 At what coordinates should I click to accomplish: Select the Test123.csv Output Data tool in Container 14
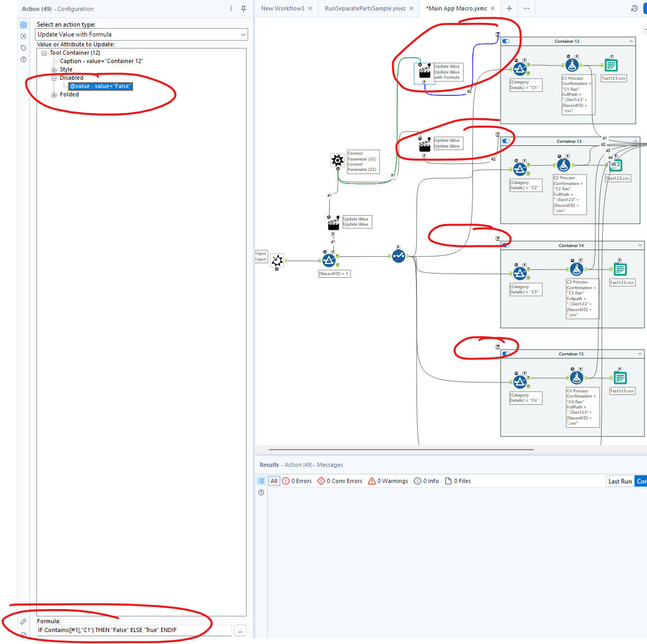[620, 269]
